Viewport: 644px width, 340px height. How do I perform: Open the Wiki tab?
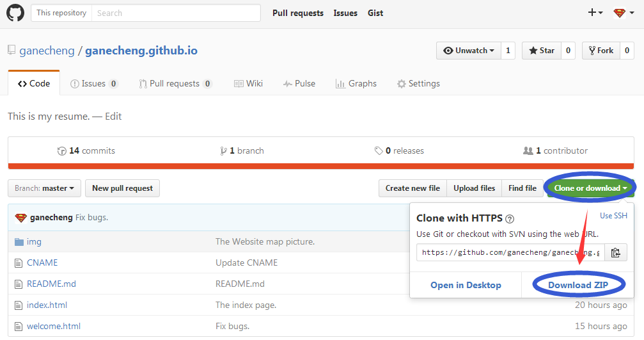(249, 83)
